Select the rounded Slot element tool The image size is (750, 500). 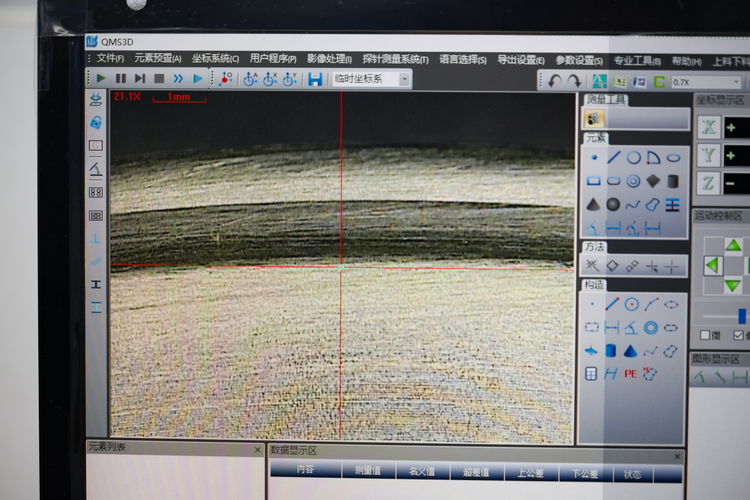pos(614,181)
